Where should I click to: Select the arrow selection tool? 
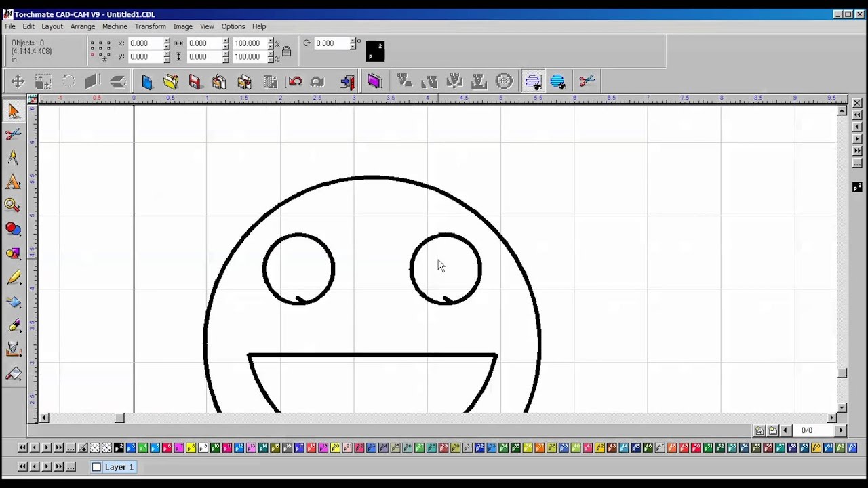coord(14,111)
